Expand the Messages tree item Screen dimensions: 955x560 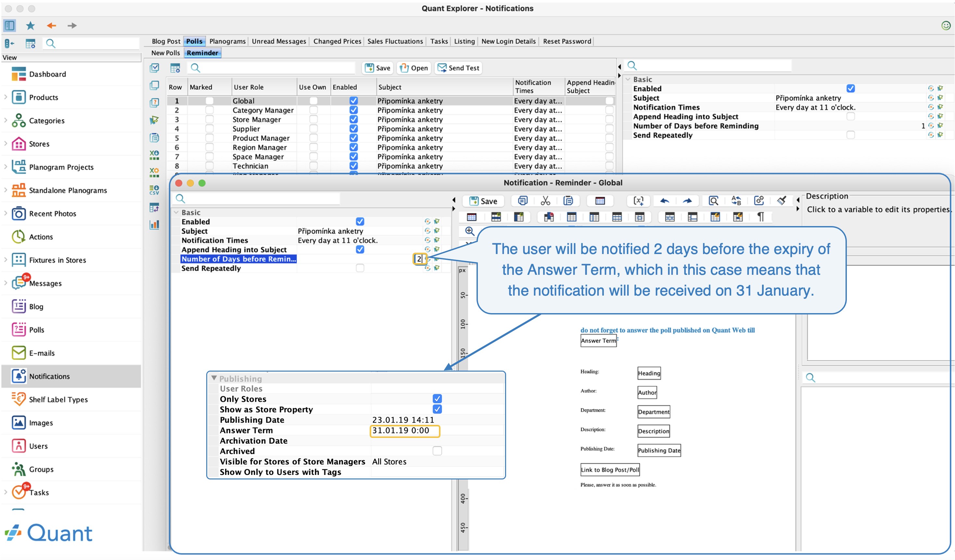6,283
